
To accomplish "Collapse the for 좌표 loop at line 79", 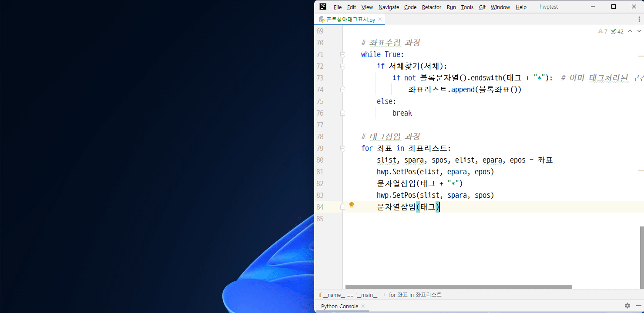I will point(342,149).
